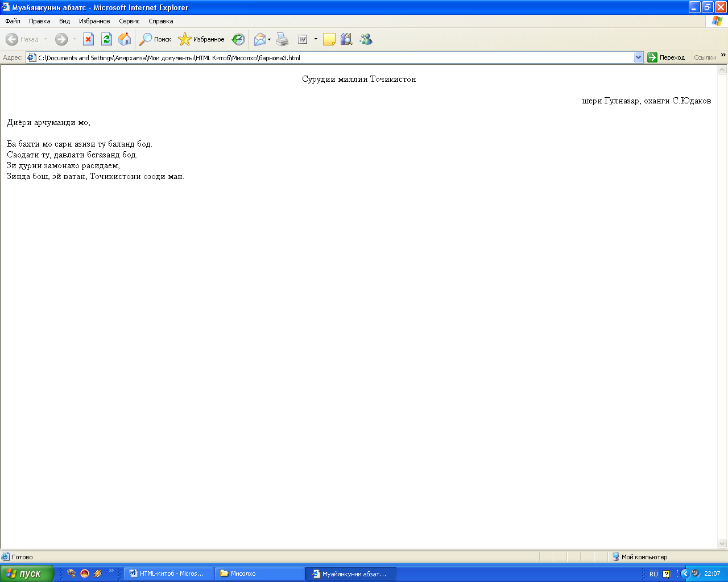
Task: Click the vertical scrollbar down arrow
Action: click(722, 543)
